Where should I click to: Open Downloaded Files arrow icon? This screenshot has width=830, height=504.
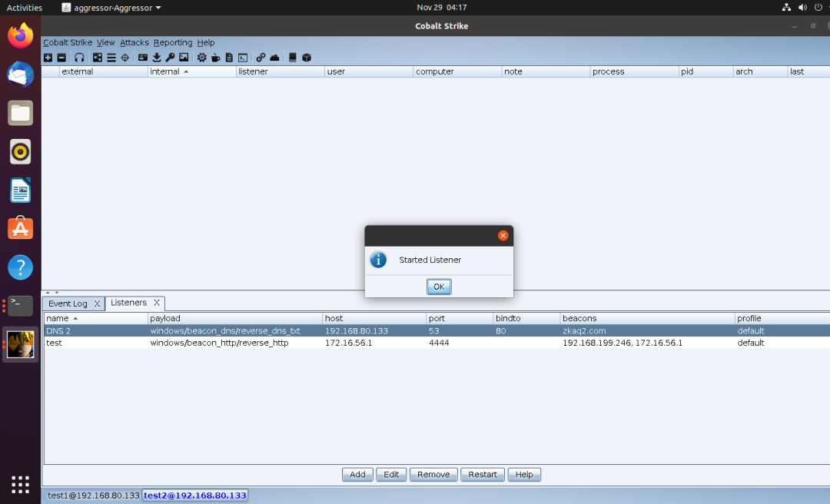[157, 58]
